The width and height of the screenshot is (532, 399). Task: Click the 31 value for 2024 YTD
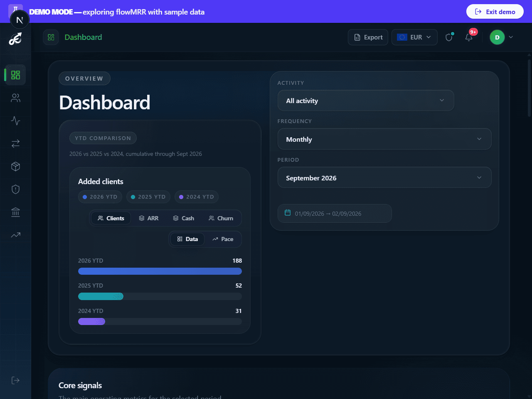pyautogui.click(x=239, y=311)
